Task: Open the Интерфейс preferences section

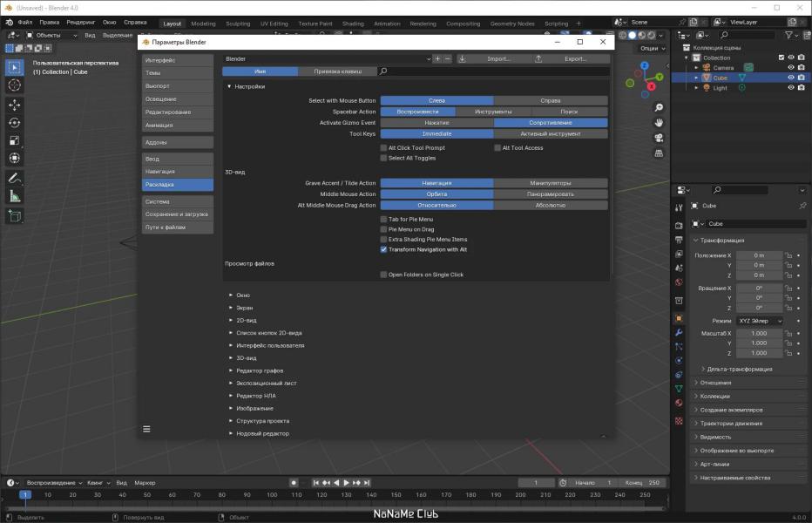Action: point(178,60)
